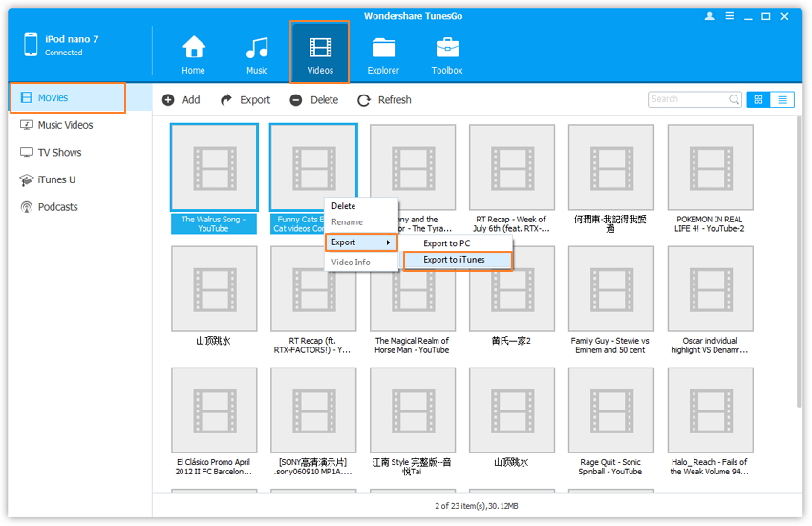Screen dimensions: 812x526
Task: Select Delete from the context menu
Action: click(344, 206)
